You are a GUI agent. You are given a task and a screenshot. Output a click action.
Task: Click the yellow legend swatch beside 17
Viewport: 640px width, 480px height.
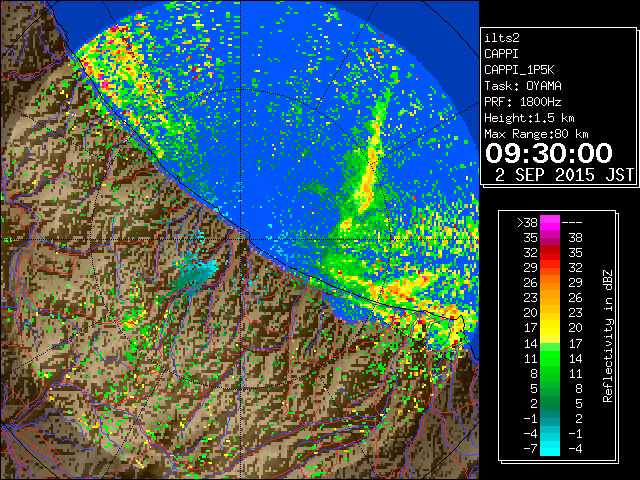click(x=550, y=328)
